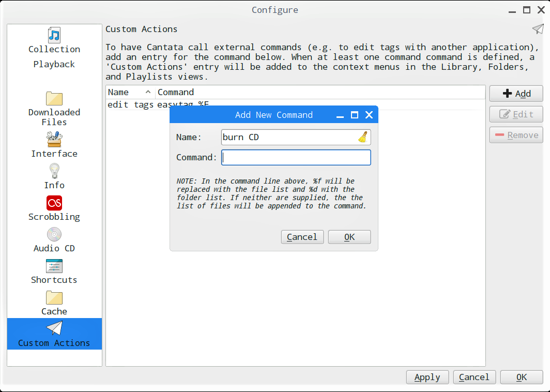Select the edit tags row
The image size is (550, 392).
click(x=295, y=104)
